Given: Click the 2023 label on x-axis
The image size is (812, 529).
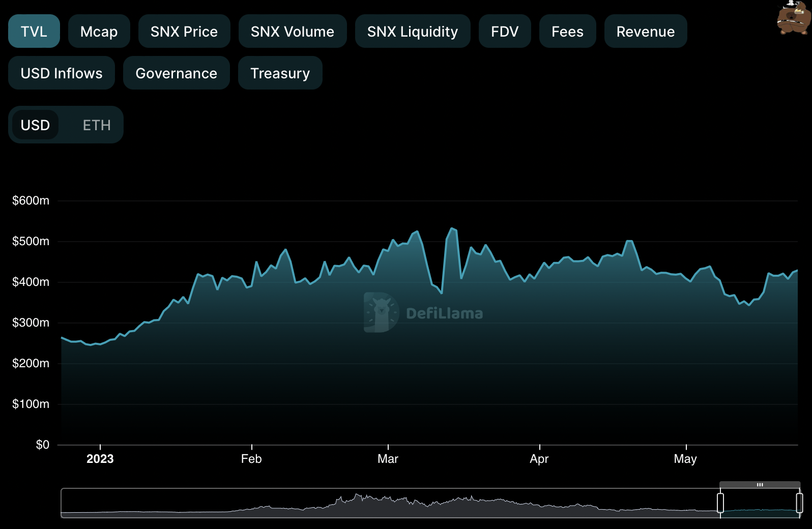Looking at the screenshot, I should 100,459.
